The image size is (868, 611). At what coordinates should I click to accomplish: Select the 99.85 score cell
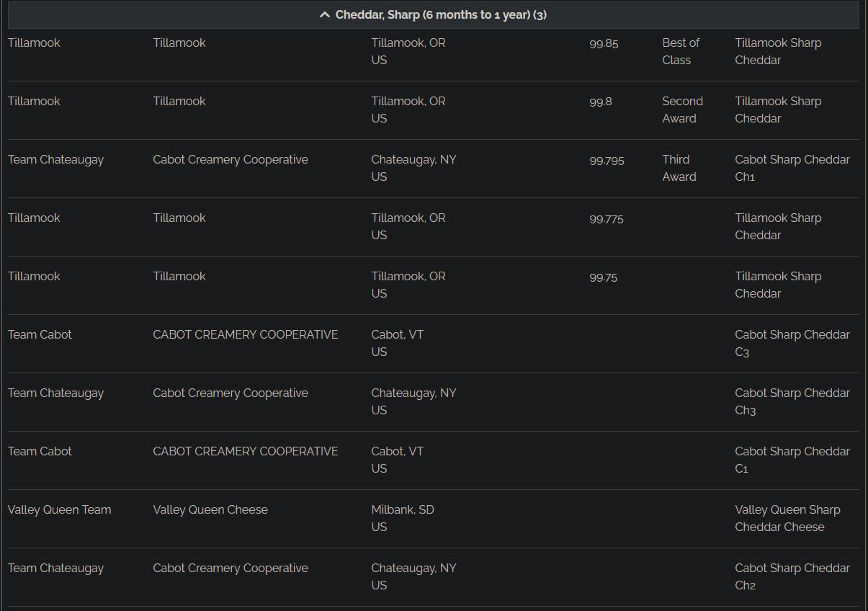(x=604, y=43)
